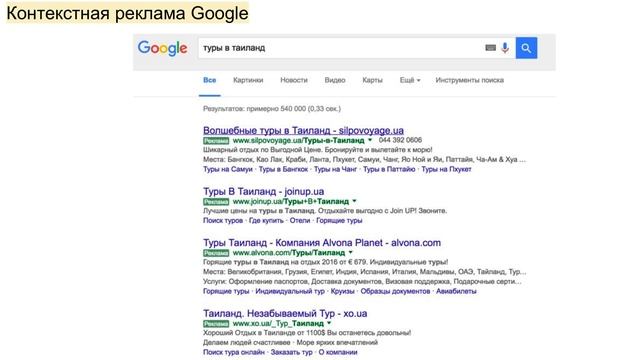Open sitelink 'Образцы документов'

395,291
